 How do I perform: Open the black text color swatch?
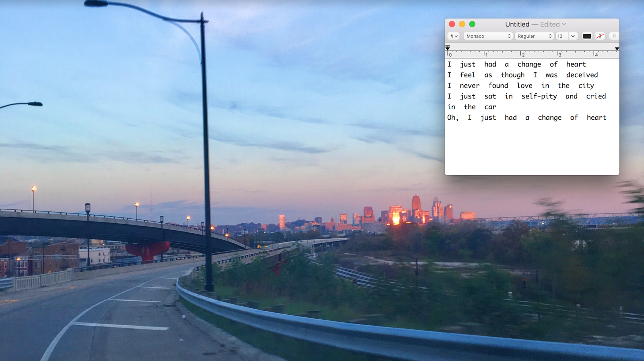coord(587,36)
